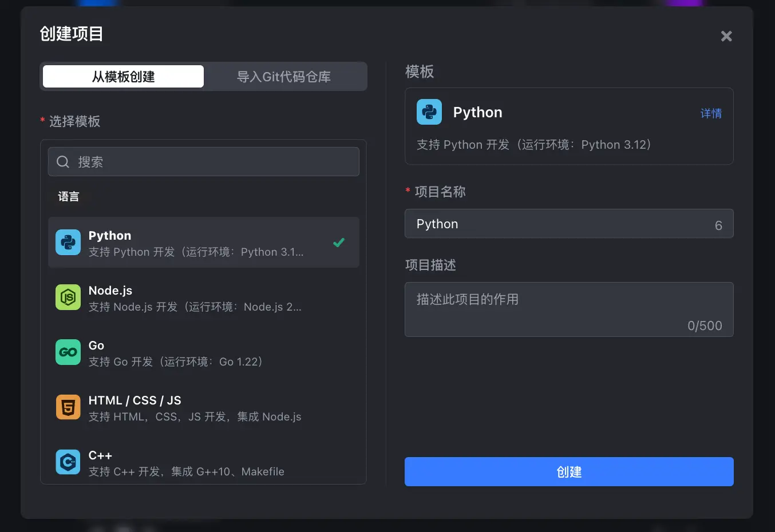Focus the 搜索 template search field
The width and height of the screenshot is (775, 532).
(204, 162)
